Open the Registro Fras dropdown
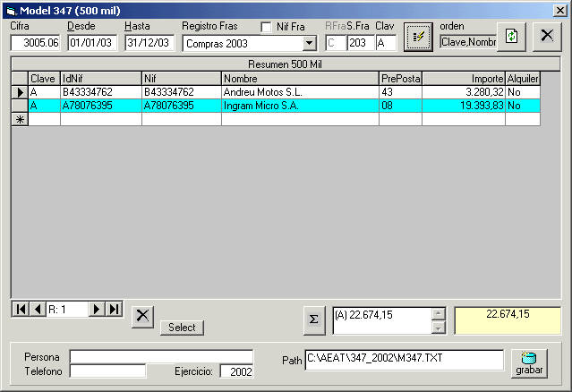The width and height of the screenshot is (572, 392). (x=310, y=43)
